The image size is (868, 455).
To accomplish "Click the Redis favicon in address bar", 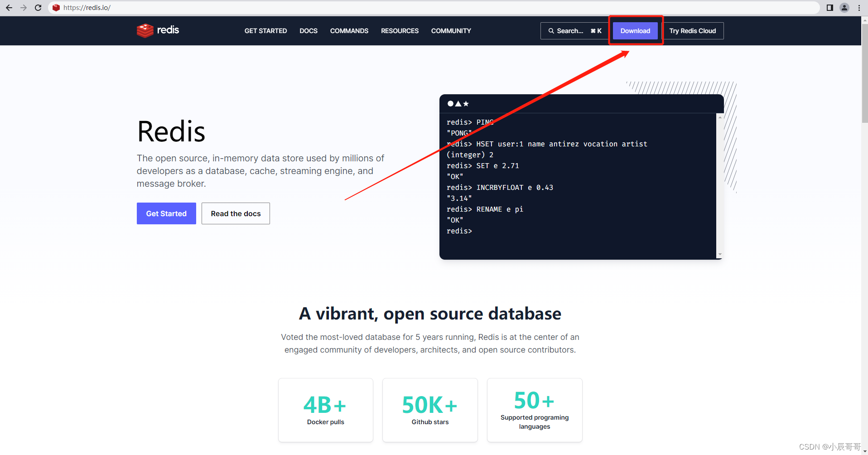I will [56, 8].
